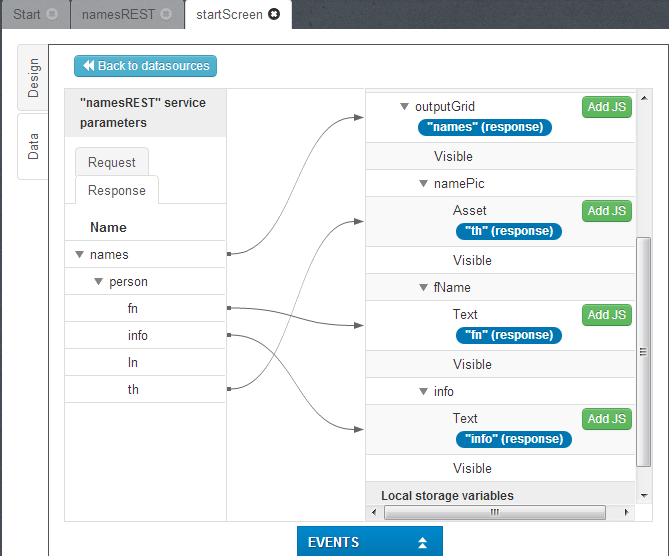The height and width of the screenshot is (556, 669).
Task: Collapse the names tree node
Action: (79, 255)
